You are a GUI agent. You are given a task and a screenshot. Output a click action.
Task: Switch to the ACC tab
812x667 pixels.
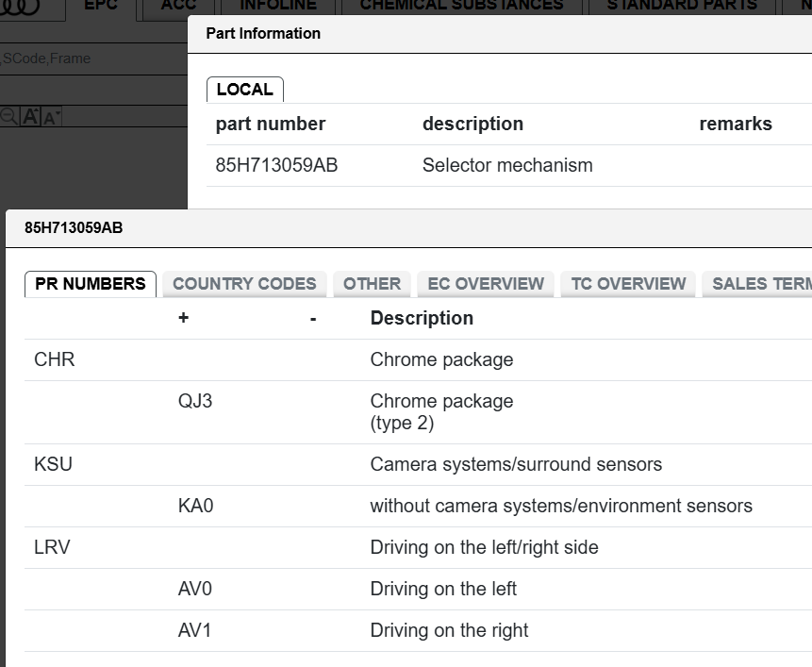pos(178,7)
